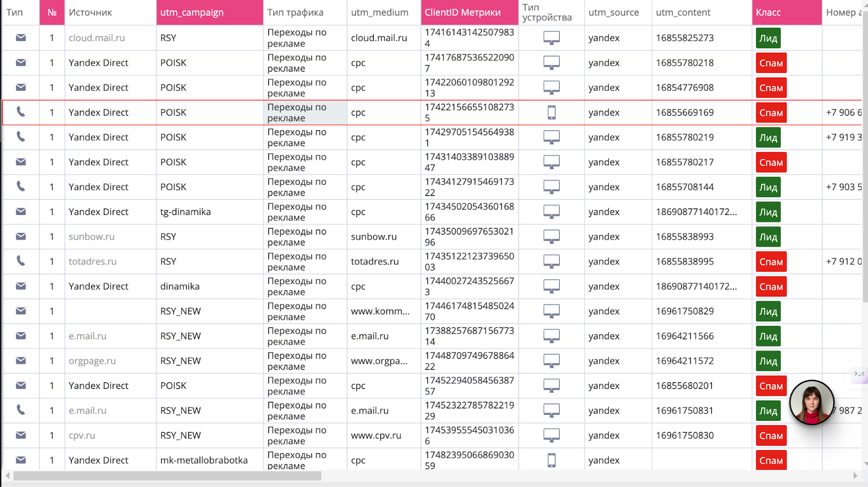Open the orgpage.ru source link
This screenshot has height=487, width=868.
[92, 361]
